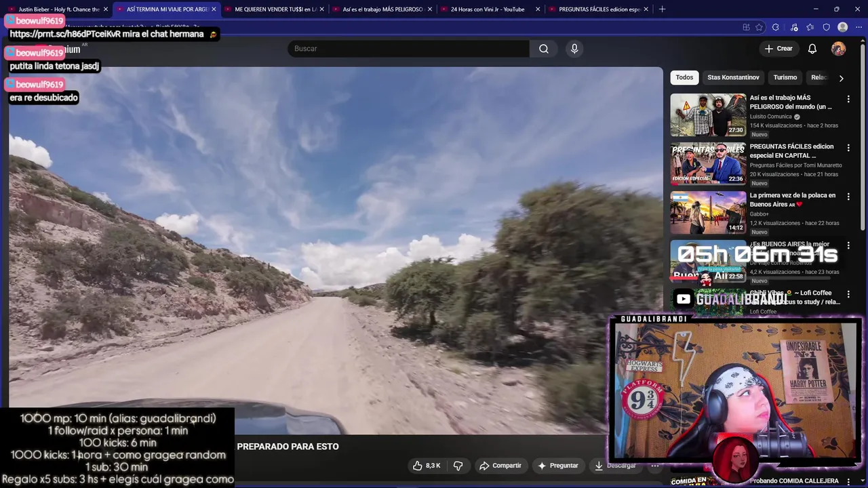Image resolution: width=868 pixels, height=488 pixels.
Task: Open options for Luisito Comunica video
Action: coord(848,99)
